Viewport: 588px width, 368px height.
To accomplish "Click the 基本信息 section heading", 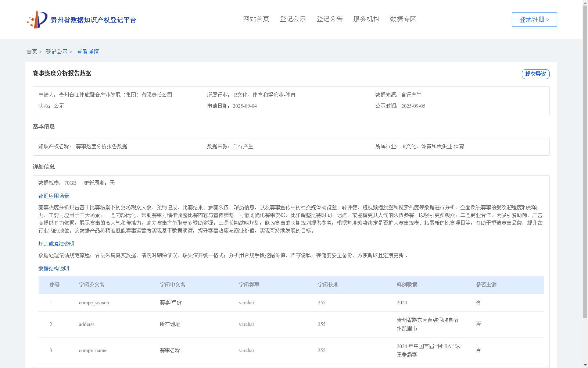I will point(44,127).
